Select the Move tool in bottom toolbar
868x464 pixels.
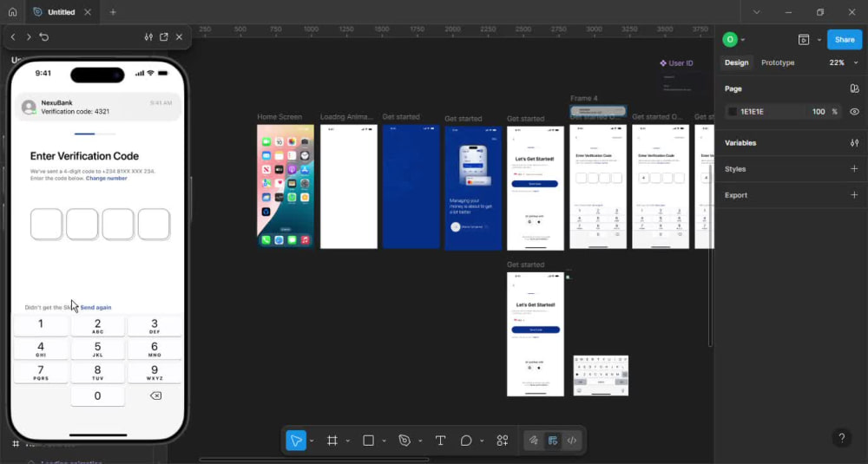point(296,441)
